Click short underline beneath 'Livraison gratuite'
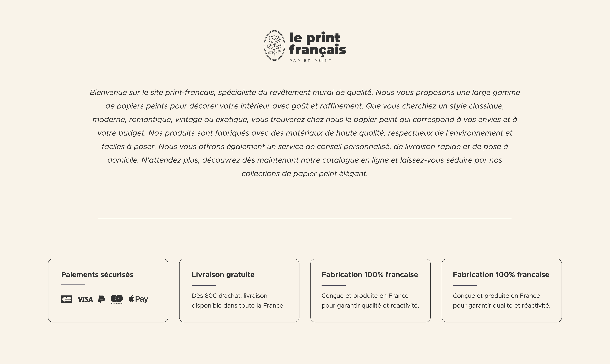 pyautogui.click(x=204, y=285)
